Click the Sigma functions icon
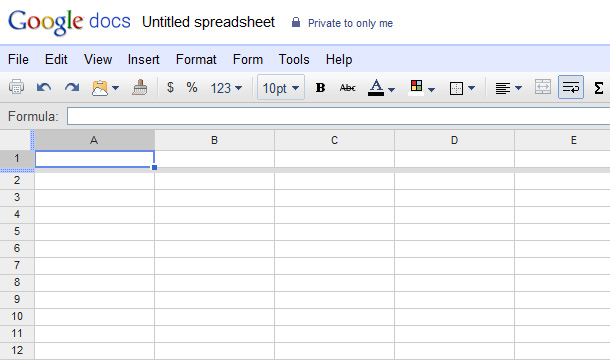This screenshot has height=360, width=610. click(599, 88)
